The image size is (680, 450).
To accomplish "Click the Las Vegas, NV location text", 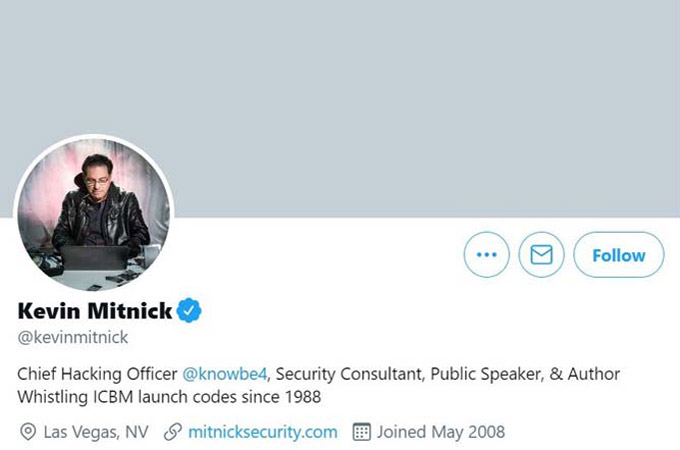I will (96, 432).
